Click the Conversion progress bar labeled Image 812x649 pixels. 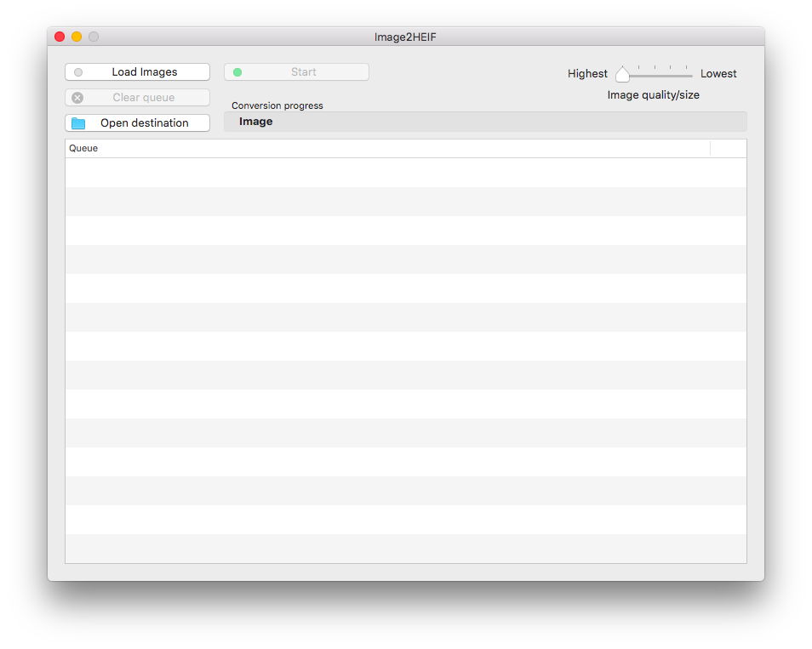pos(484,122)
